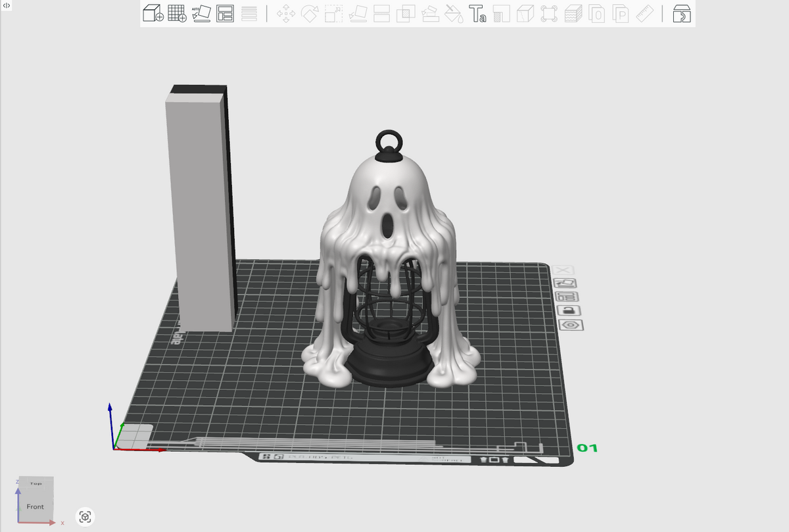This screenshot has width=789, height=532.
Task: Select the Move tool with four arrows
Action: (286, 14)
